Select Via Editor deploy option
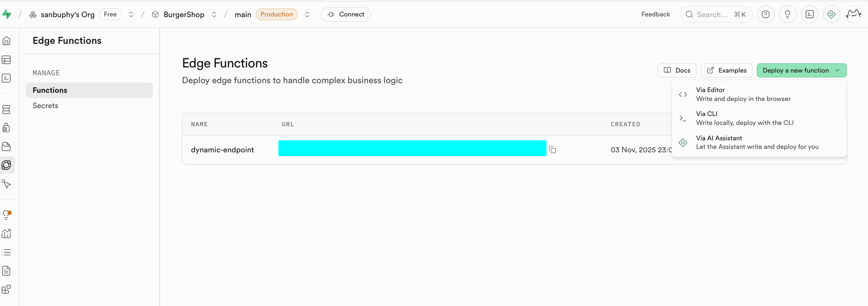This screenshot has width=868, height=306. 743,94
